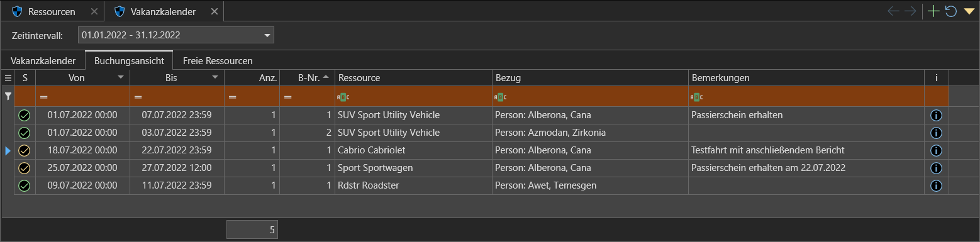Click the filter funnel icon in filter row
Viewport: 980px width, 242px height.
coord(8,97)
